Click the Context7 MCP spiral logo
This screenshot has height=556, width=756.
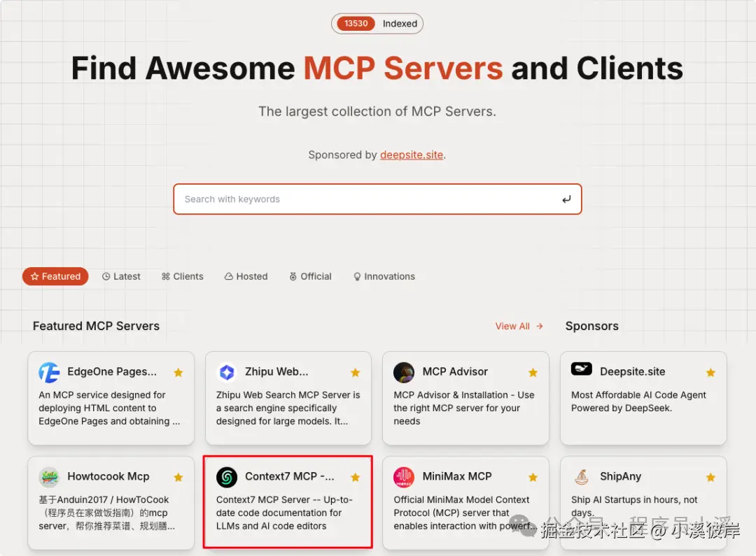[x=227, y=477]
